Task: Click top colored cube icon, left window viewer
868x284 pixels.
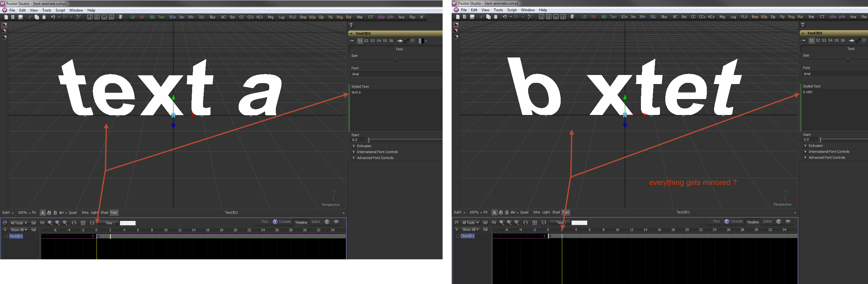Action: tap(5, 25)
